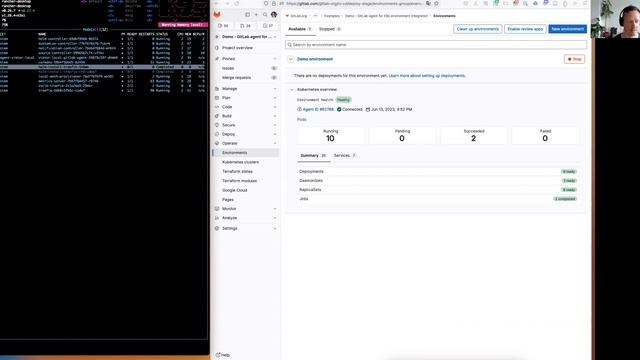Viewport: 640px width, 360px height.
Task: Collapse the Operate sidebar menu
Action: pyautogui.click(x=275, y=143)
